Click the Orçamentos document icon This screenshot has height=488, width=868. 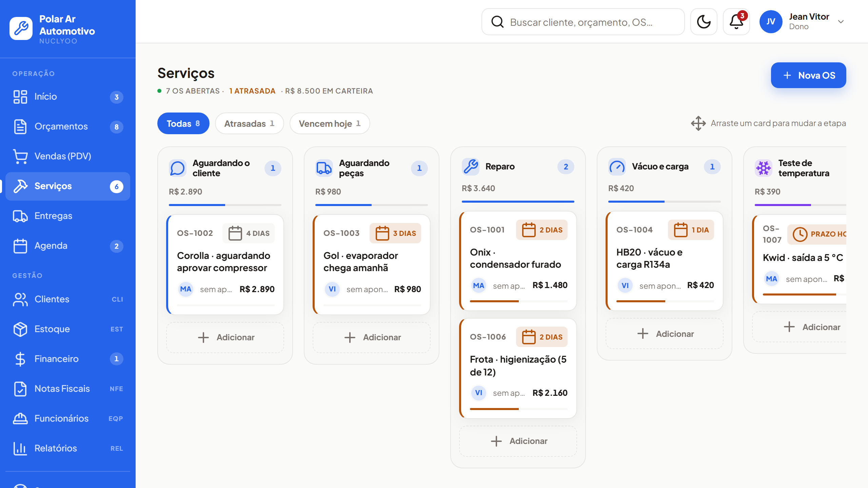click(x=20, y=126)
